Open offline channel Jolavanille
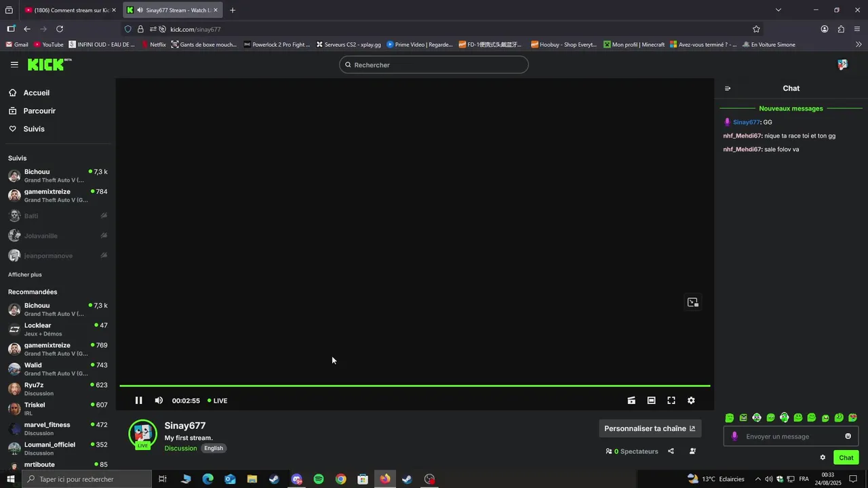Viewport: 868px width, 488px height. (58, 236)
